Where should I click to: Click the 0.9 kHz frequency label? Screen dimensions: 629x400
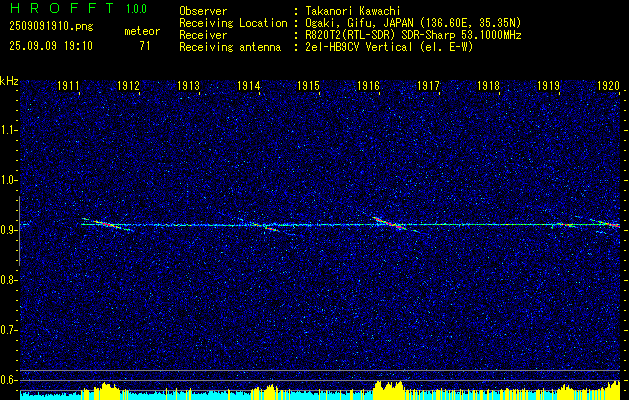tap(7, 230)
